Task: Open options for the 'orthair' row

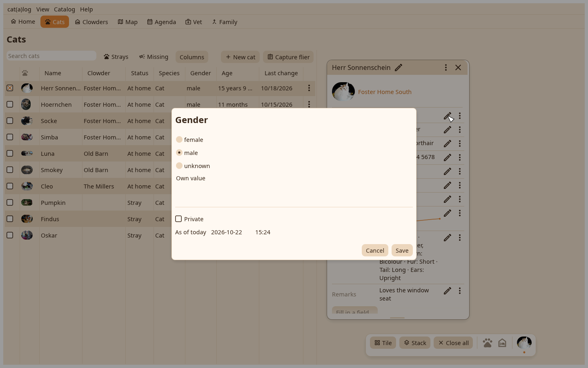Action: (460, 144)
